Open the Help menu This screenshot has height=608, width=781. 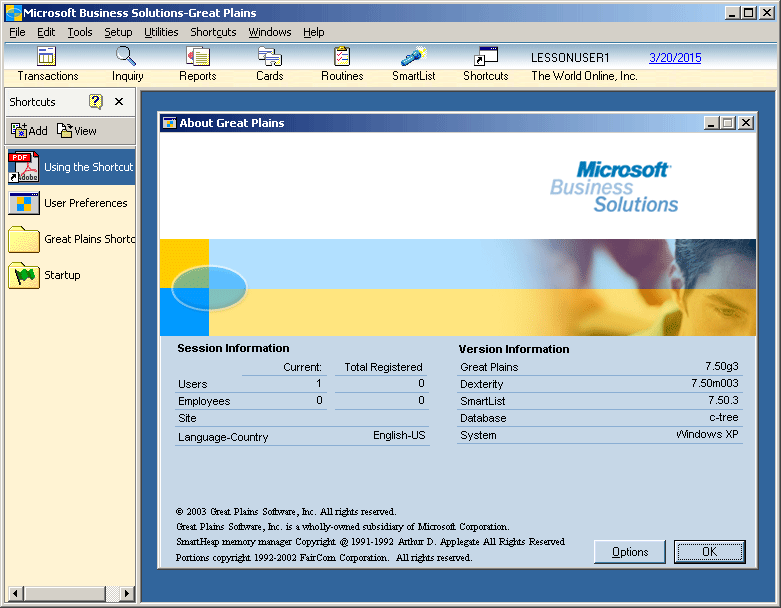pyautogui.click(x=313, y=32)
